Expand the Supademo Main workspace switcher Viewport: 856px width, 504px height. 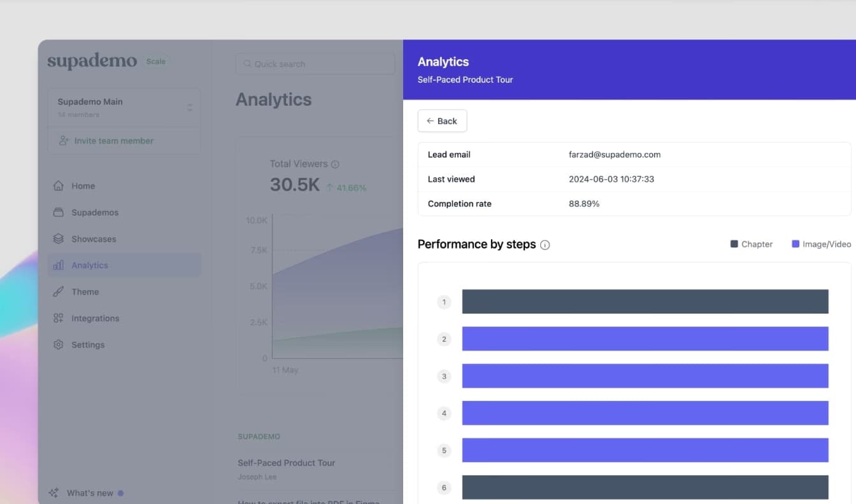[x=189, y=108]
